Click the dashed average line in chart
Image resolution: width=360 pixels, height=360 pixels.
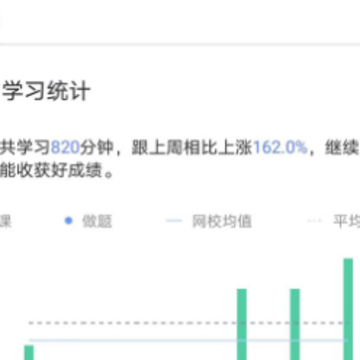click(x=188, y=323)
